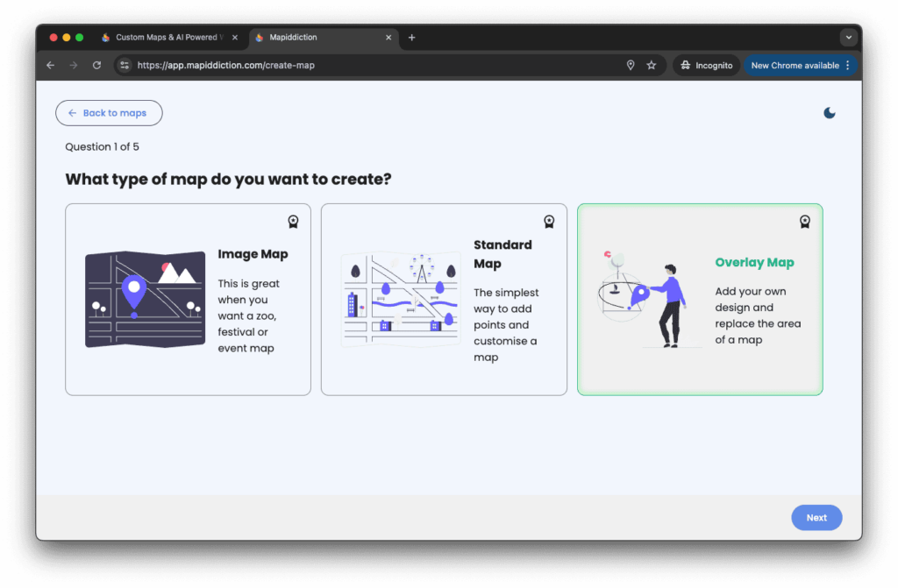Choose the Overlay Map option

point(754,263)
